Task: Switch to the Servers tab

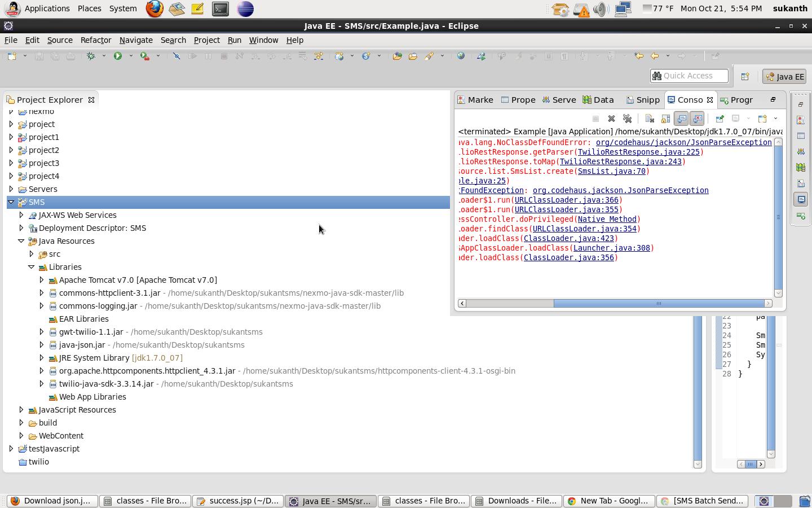Action: [x=559, y=100]
